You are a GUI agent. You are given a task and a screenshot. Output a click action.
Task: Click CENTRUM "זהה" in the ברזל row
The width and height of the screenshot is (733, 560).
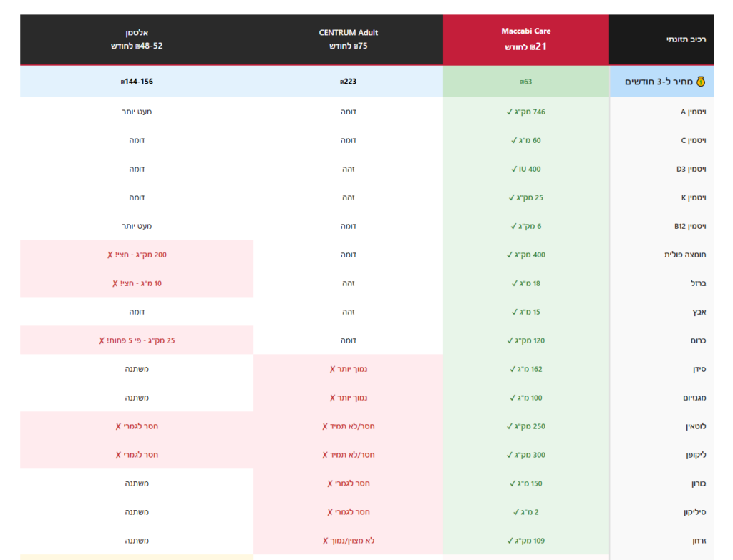349,283
